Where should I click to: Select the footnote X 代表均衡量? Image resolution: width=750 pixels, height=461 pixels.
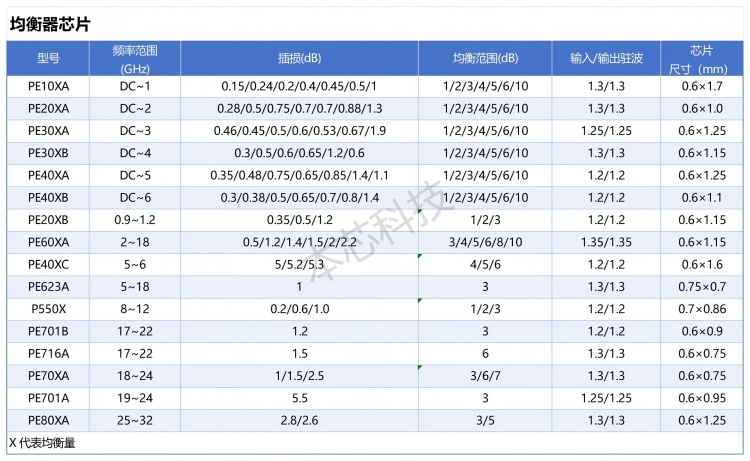pos(43,442)
